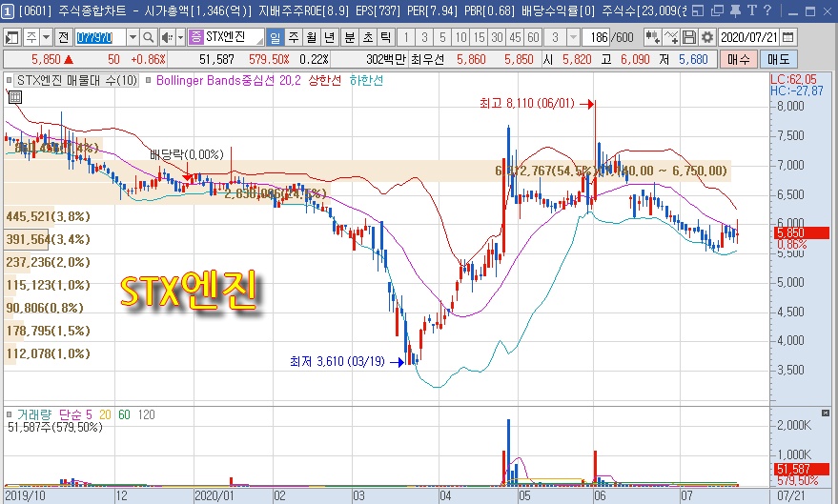Screen dimensions: 838x504
Task: Select the 30 interval button
Action: tap(497, 37)
